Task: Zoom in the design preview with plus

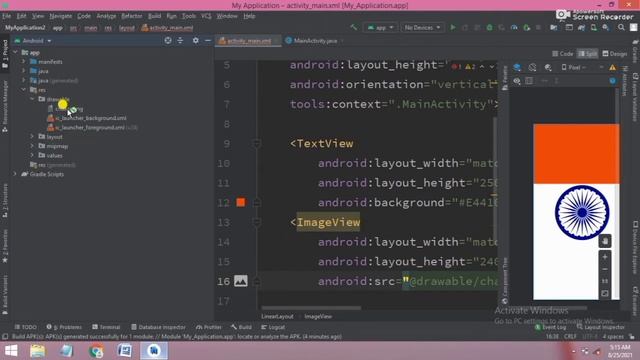Action: point(605,257)
